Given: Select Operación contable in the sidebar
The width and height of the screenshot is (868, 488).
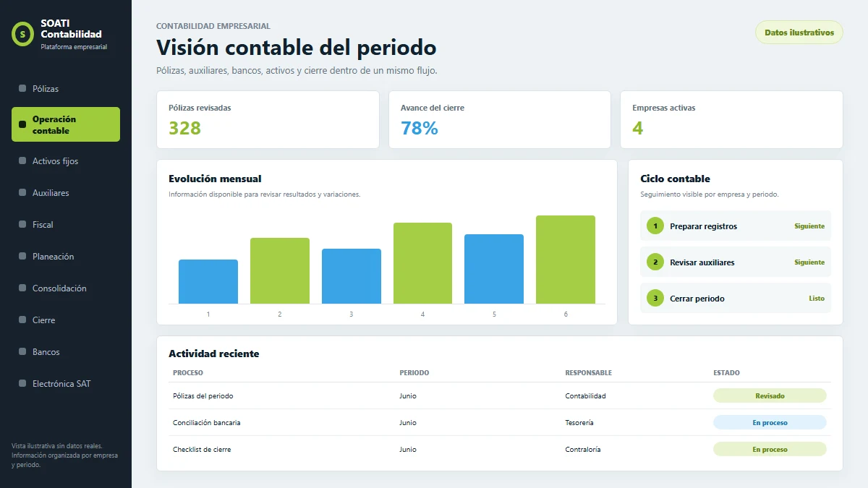Looking at the screenshot, I should pyautogui.click(x=66, y=124).
